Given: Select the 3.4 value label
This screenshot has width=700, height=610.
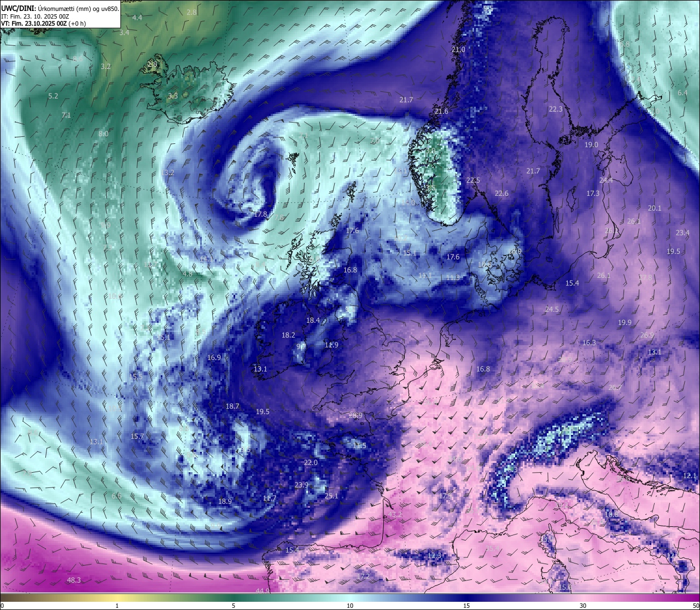Looking at the screenshot, I should [x=124, y=33].
